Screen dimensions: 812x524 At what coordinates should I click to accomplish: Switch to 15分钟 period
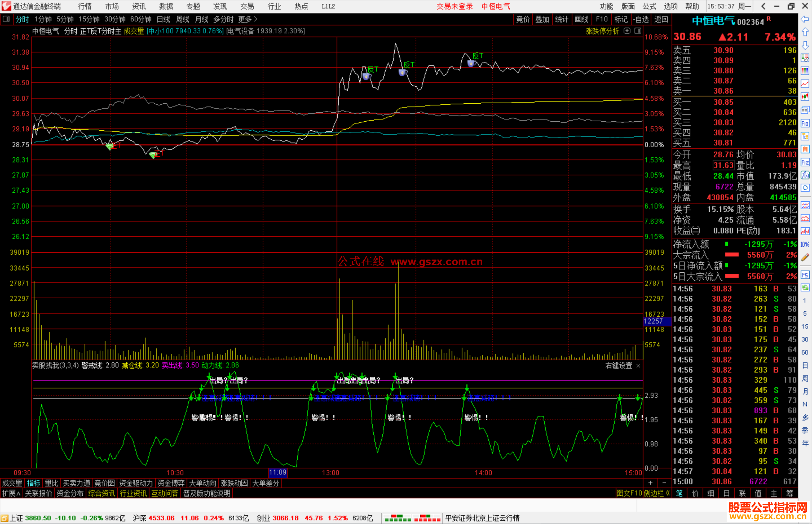click(x=89, y=19)
